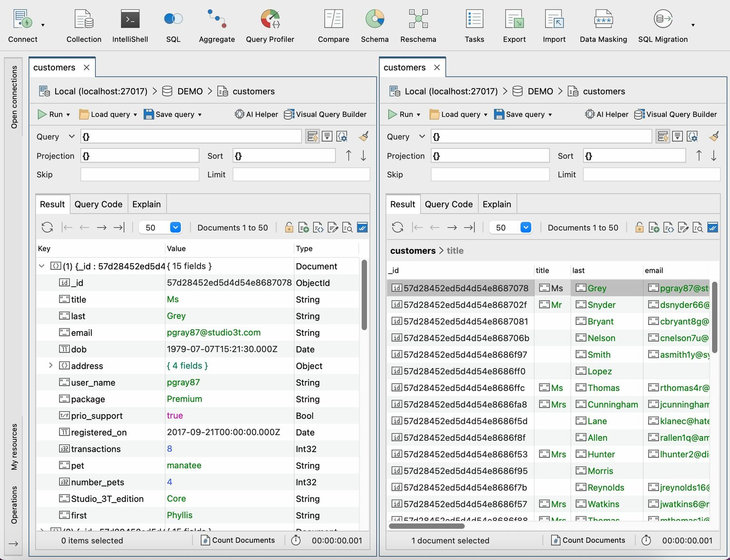730x560 pixels.
Task: Expand the address field in document one
Action: (x=50, y=366)
